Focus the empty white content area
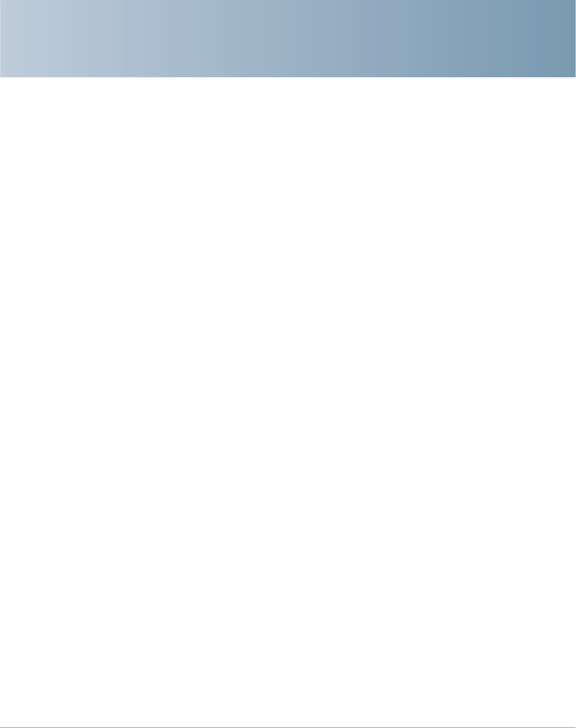Screen dimensions: 576x728 [288, 402]
